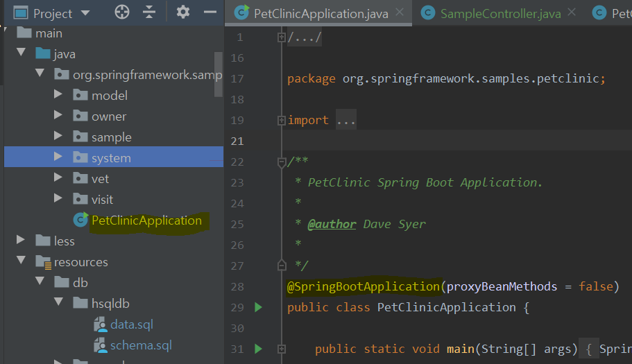Select the model package folder icon

80,95
